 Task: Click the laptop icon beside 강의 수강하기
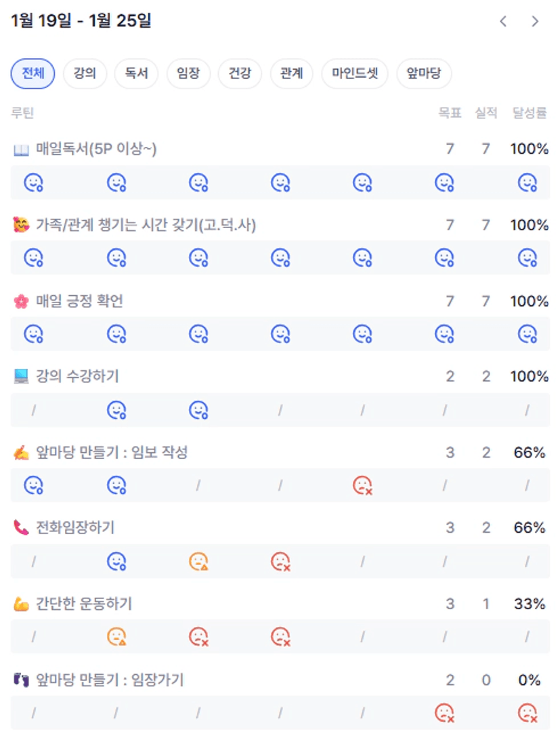pyautogui.click(x=22, y=376)
